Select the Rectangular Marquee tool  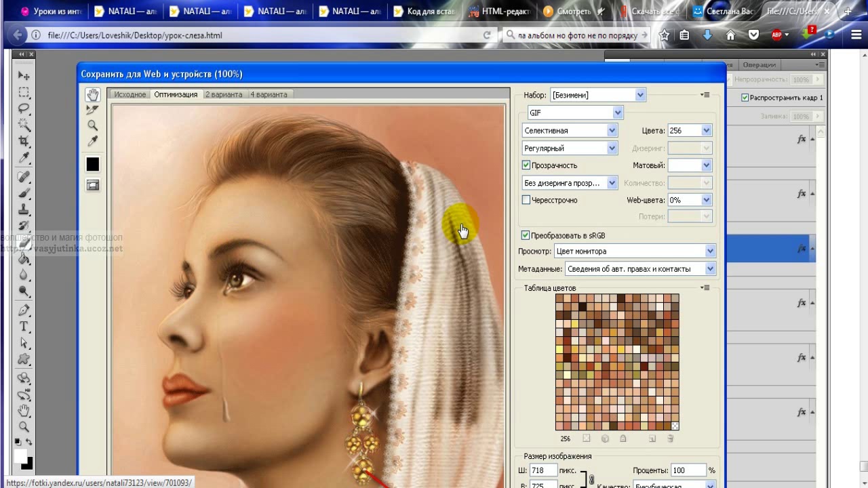(24, 92)
